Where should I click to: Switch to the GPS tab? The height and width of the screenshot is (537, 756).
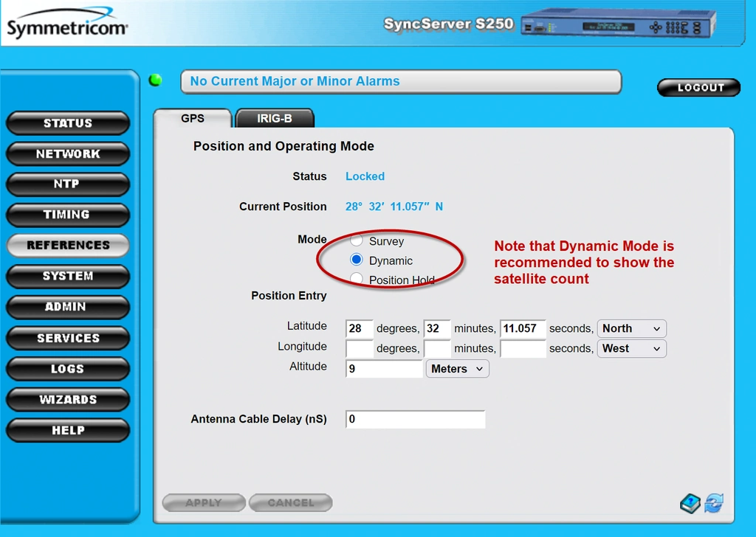click(193, 119)
